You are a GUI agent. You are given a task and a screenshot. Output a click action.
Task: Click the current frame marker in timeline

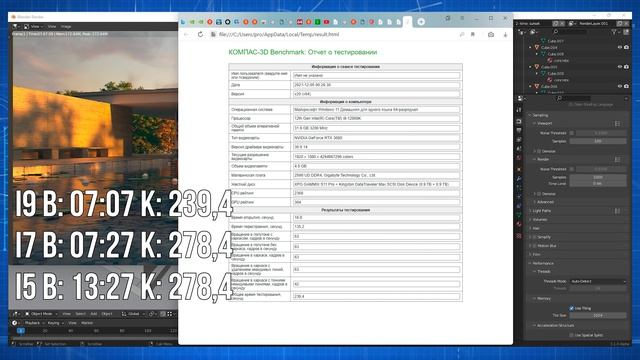(x=21, y=331)
